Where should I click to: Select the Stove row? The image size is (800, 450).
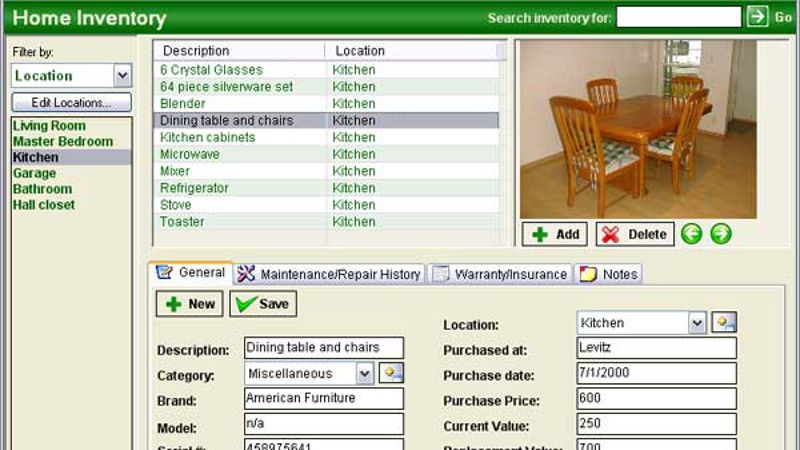[327, 205]
